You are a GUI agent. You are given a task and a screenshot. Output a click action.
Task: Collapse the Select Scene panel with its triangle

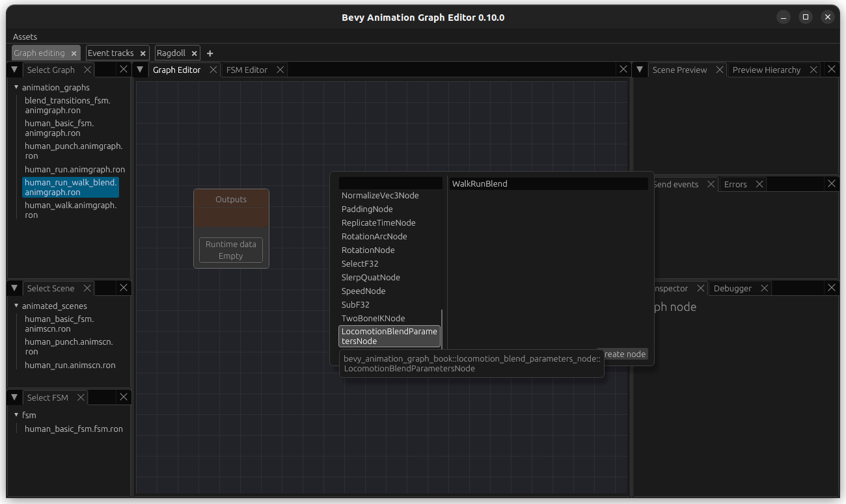click(x=14, y=288)
